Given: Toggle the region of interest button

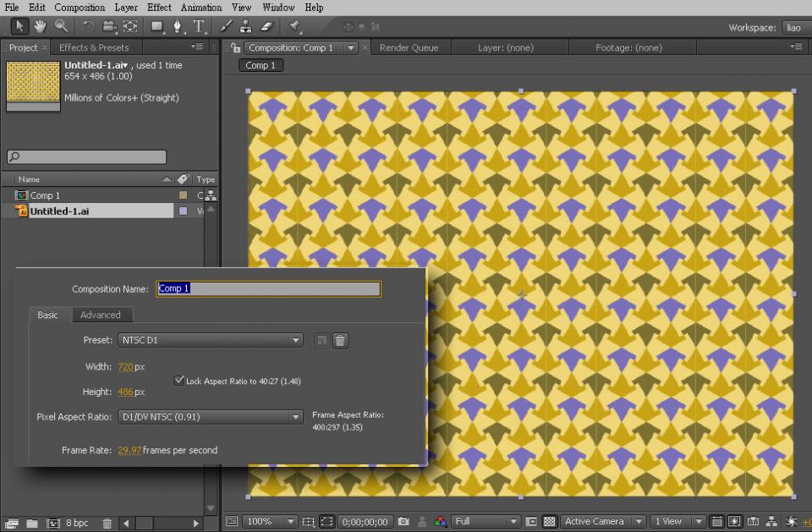Looking at the screenshot, I should [x=326, y=522].
